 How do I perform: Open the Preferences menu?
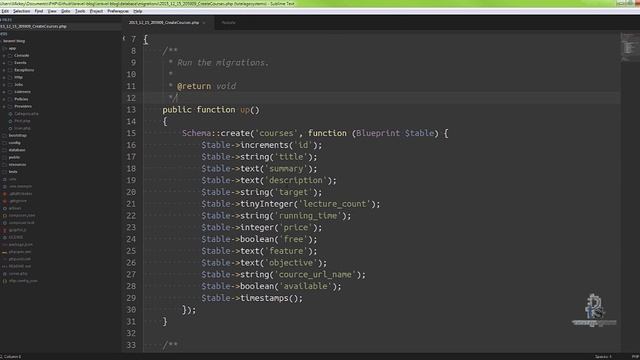coord(118,11)
